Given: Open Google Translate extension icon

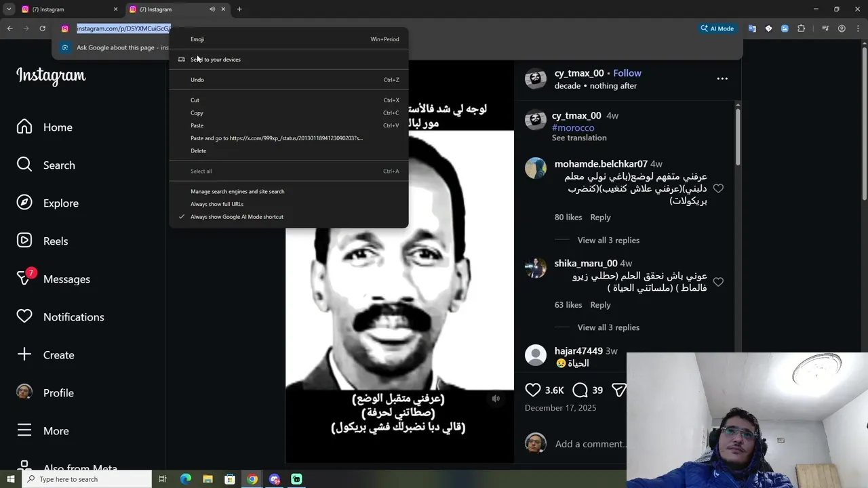Looking at the screenshot, I should 752,28.
